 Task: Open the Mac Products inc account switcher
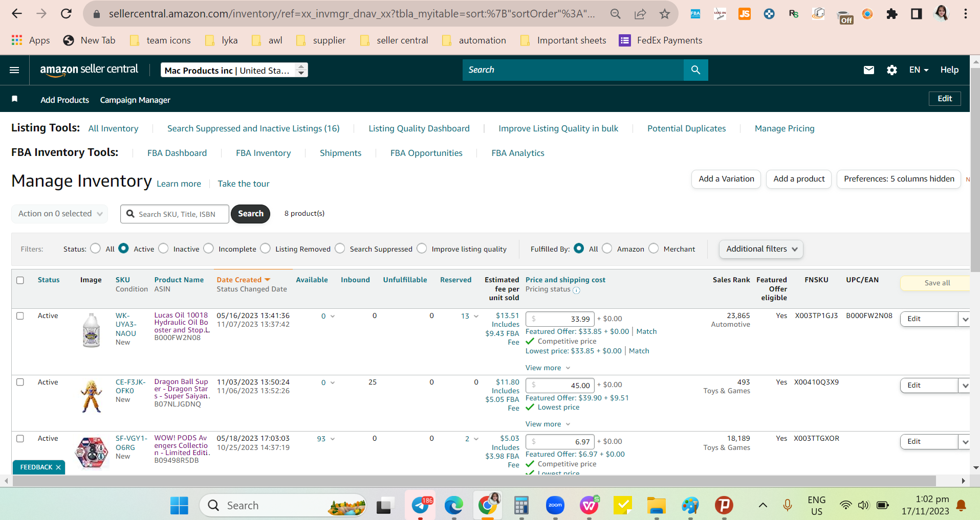tap(234, 70)
